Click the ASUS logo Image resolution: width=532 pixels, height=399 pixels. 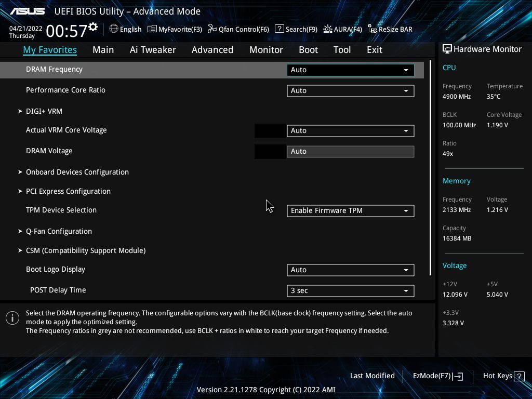click(27, 11)
